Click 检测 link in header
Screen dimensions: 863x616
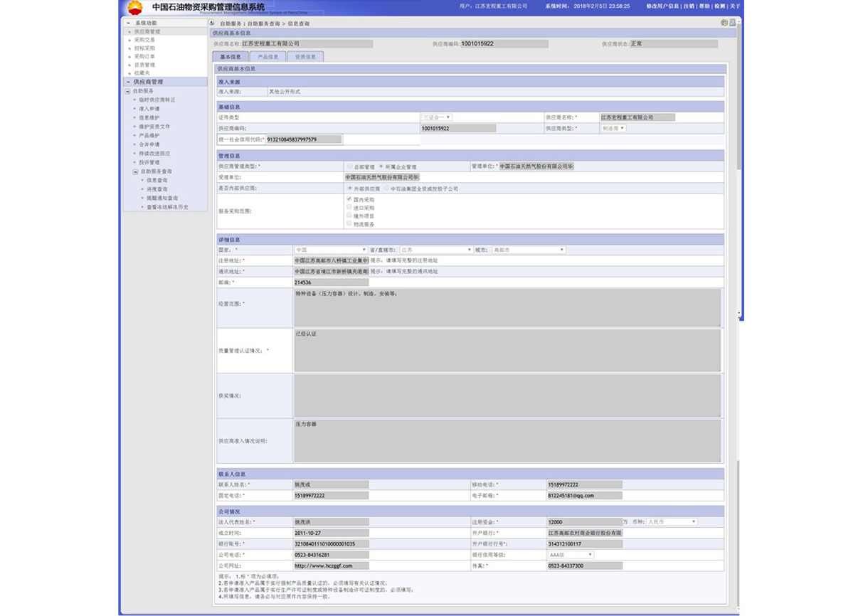click(x=719, y=6)
